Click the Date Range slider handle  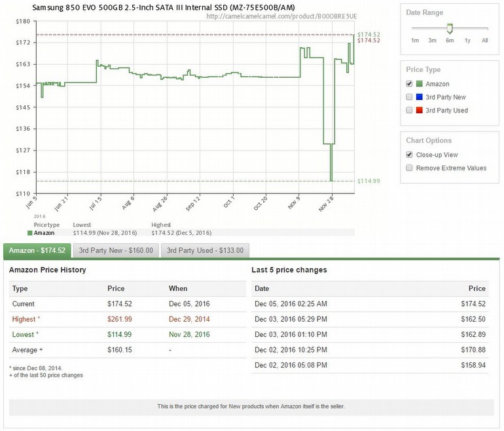click(449, 28)
